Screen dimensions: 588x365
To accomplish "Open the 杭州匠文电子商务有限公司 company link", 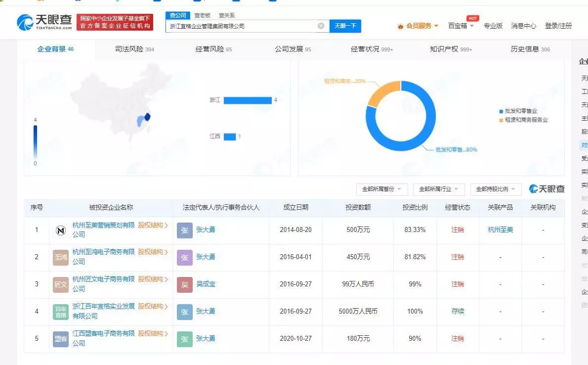I will tap(103, 284).
